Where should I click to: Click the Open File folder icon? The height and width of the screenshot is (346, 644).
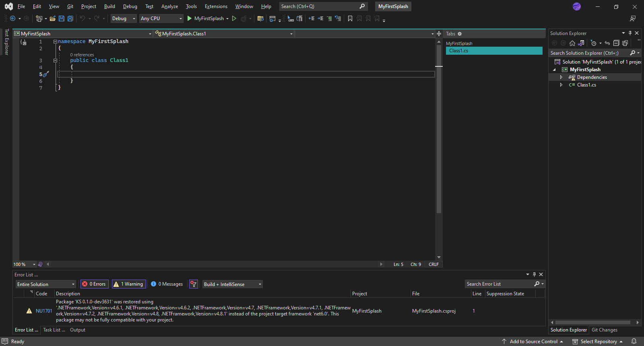tap(52, 19)
